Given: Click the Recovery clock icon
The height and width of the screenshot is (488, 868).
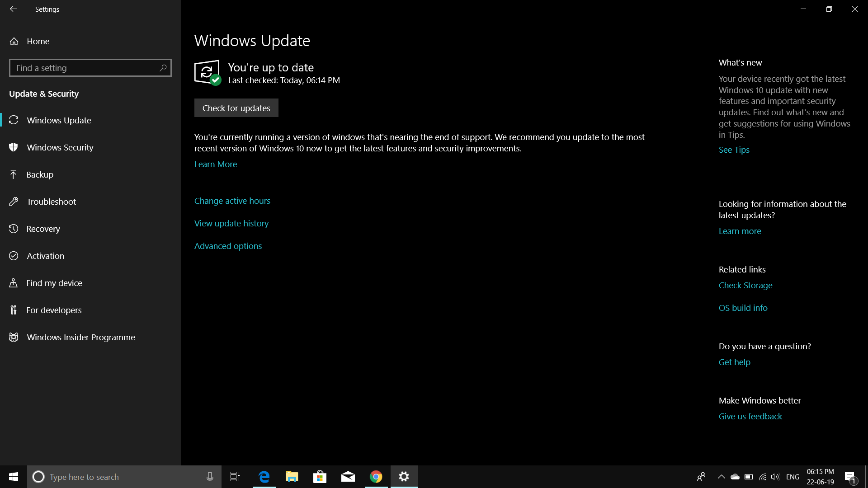Looking at the screenshot, I should pyautogui.click(x=14, y=229).
